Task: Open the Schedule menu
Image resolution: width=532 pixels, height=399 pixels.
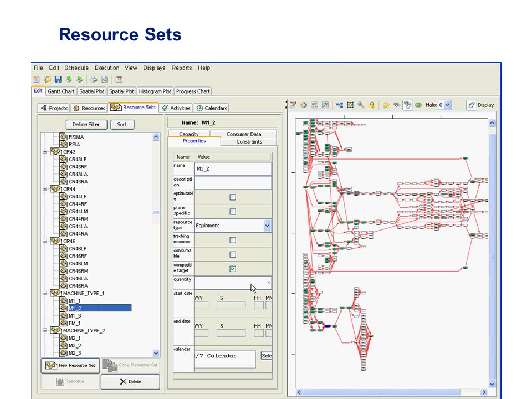Action: (76, 68)
